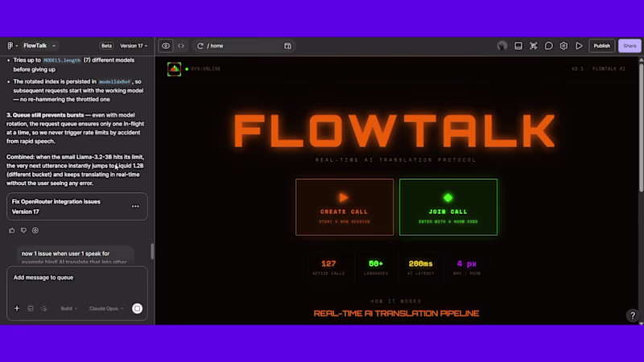Open more options on Version 17 card
The width and height of the screenshot is (644, 362).
click(x=135, y=207)
